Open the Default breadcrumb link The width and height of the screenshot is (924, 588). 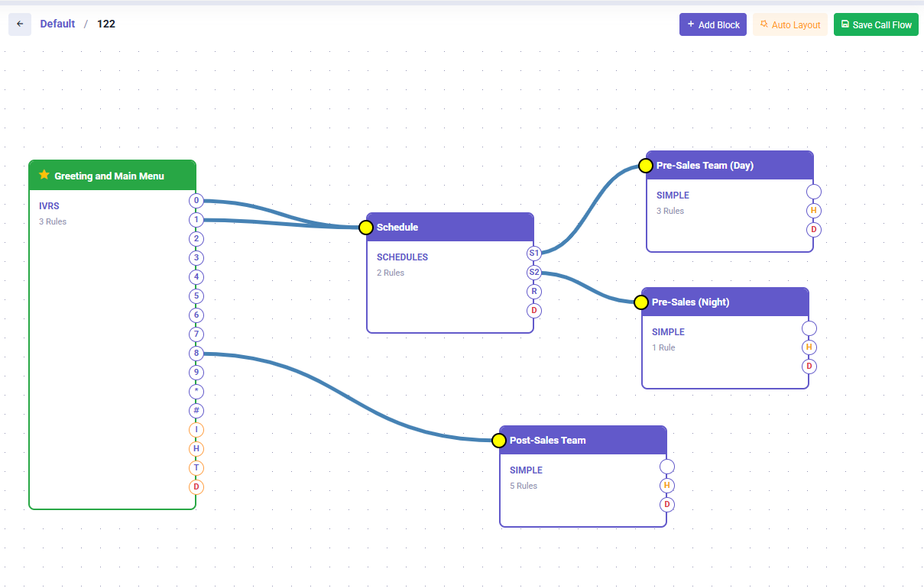(x=57, y=24)
